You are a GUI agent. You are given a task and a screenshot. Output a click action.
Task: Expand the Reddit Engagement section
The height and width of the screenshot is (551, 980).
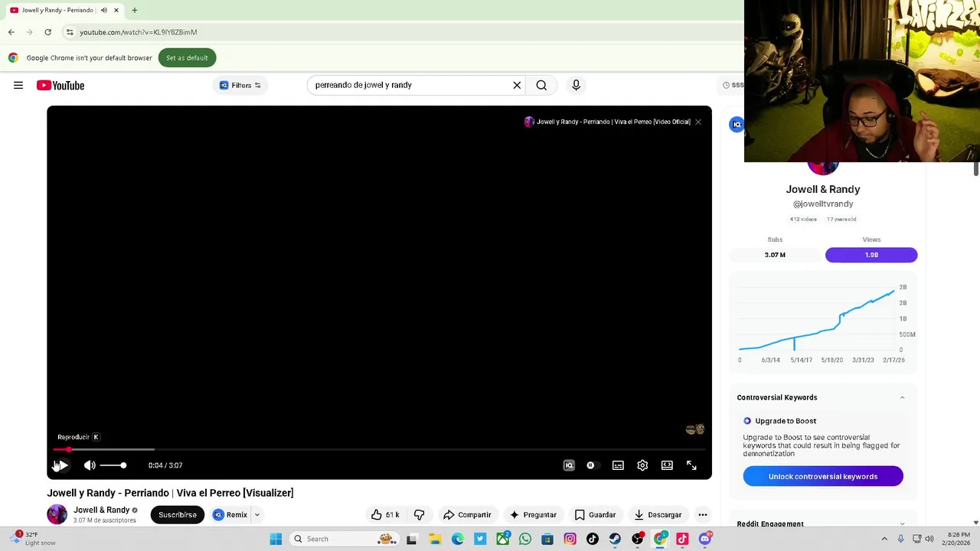pyautogui.click(x=902, y=524)
